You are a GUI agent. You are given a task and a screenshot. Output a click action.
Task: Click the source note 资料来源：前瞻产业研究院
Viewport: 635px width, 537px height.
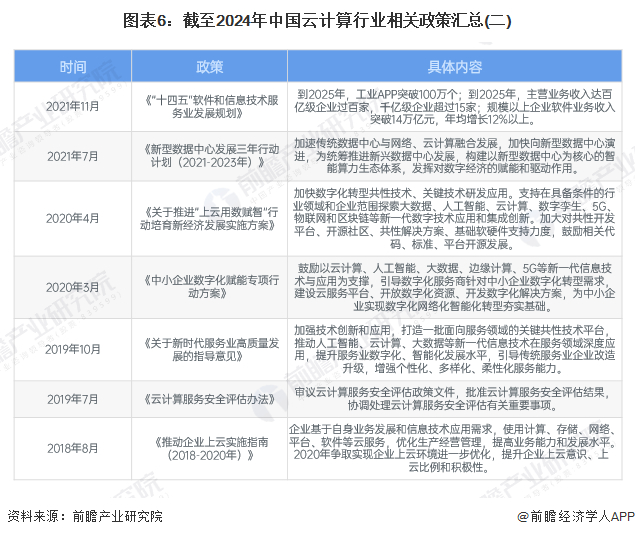(85, 516)
